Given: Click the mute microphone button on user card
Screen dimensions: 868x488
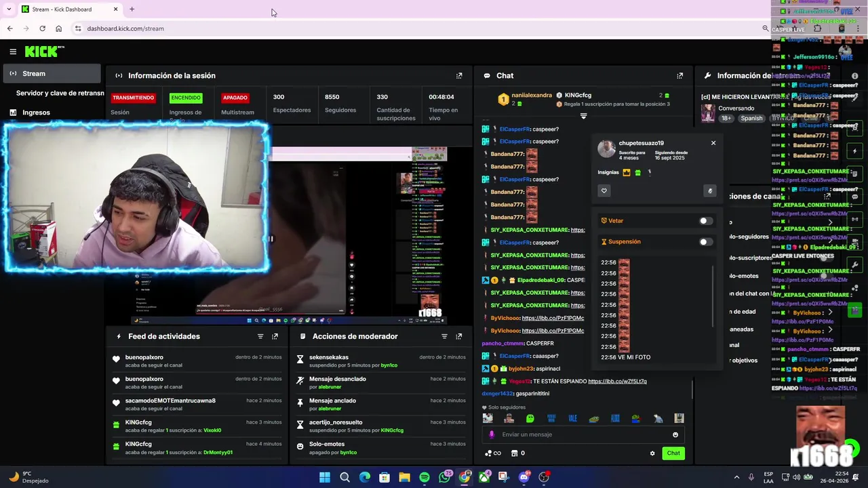Looking at the screenshot, I should point(710,191).
